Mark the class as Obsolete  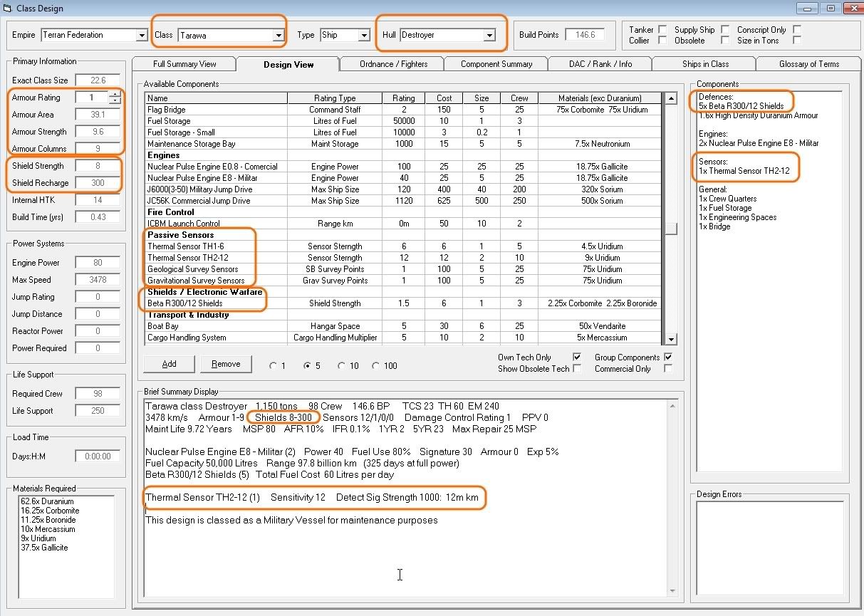pyautogui.click(x=724, y=41)
